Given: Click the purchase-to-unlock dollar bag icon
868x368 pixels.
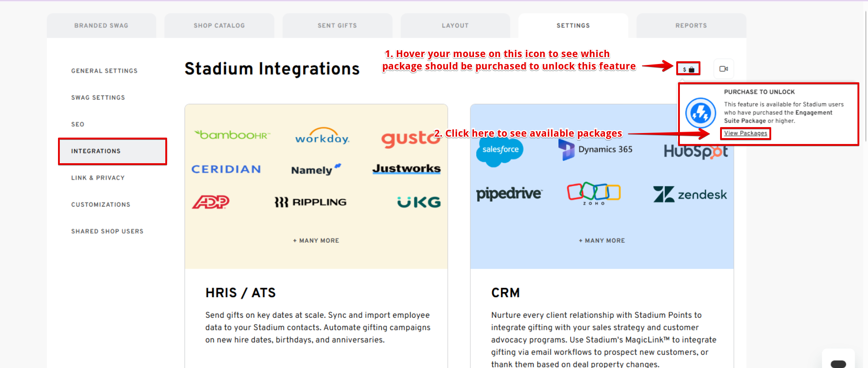Looking at the screenshot, I should pos(688,69).
